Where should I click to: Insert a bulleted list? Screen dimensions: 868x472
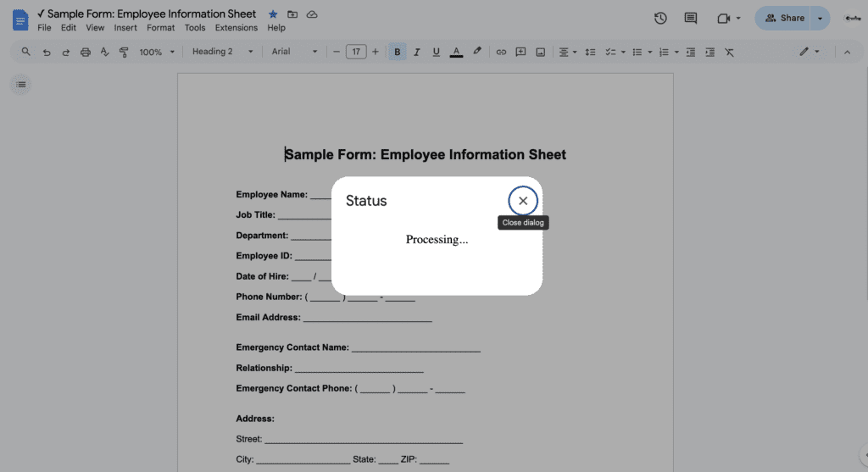637,52
